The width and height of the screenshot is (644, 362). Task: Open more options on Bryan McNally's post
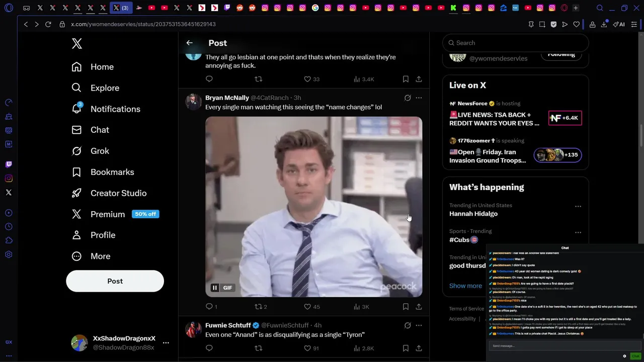tap(419, 98)
